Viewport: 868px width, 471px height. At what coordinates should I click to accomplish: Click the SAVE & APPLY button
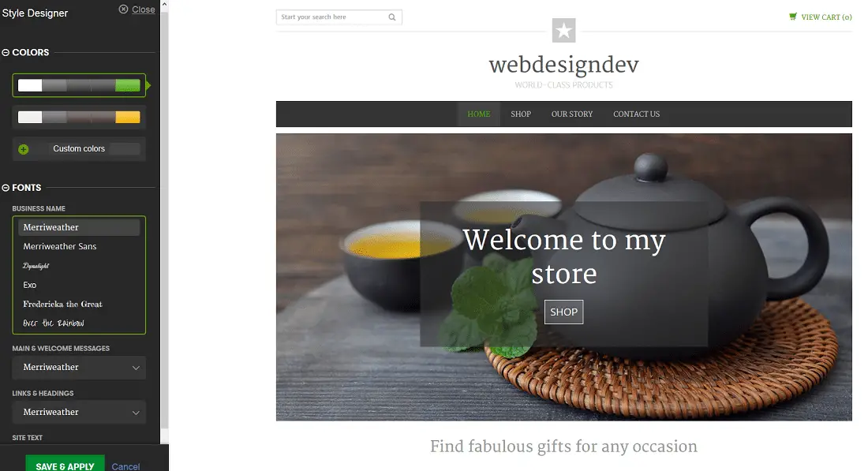pos(65,464)
